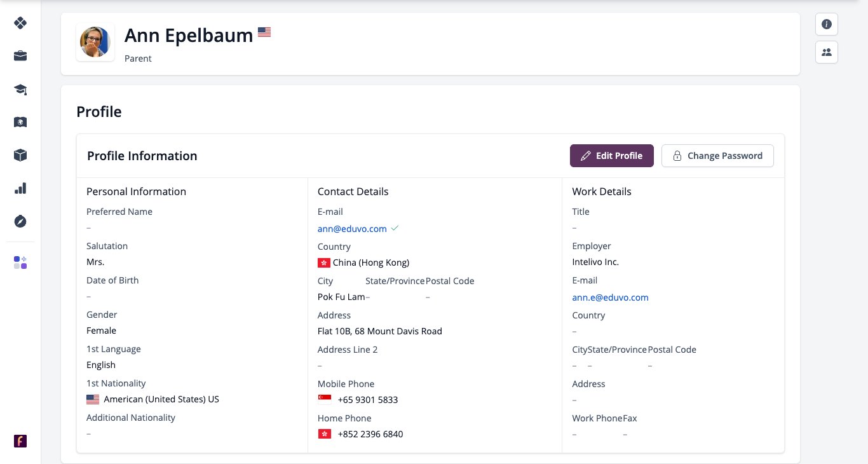
Task: Click the Personal Information section title
Action: tap(136, 191)
